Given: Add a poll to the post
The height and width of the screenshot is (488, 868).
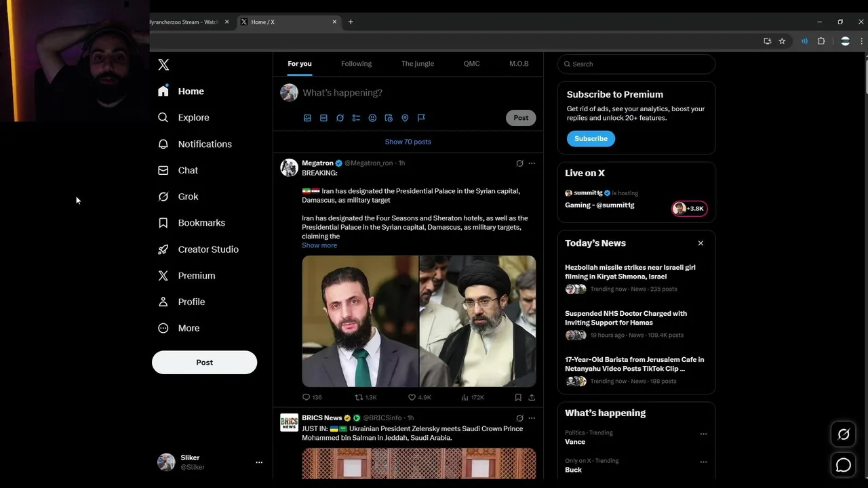Looking at the screenshot, I should point(356,118).
